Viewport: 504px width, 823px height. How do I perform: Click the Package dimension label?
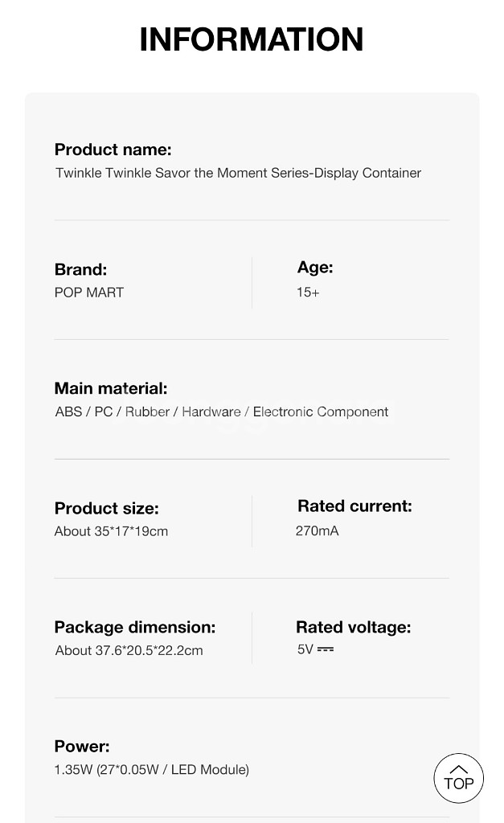click(135, 627)
